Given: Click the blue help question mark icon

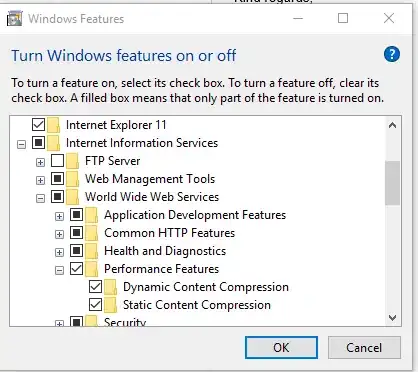Looking at the screenshot, I should coord(392,54).
